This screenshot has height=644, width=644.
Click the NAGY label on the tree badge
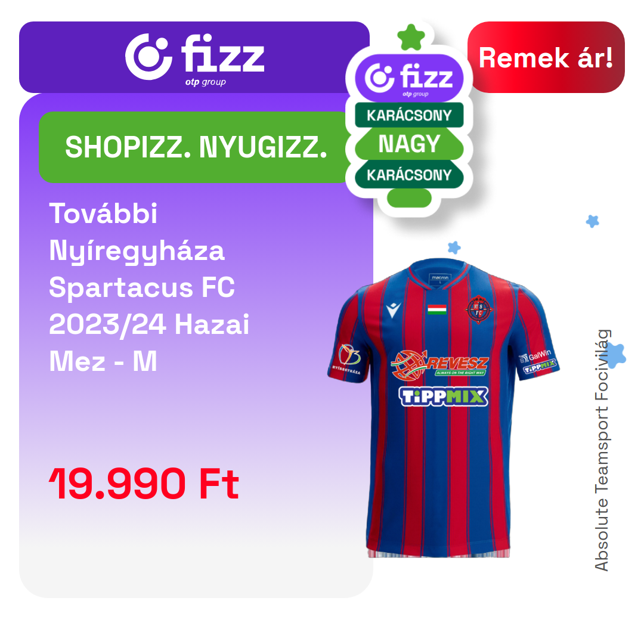(409, 144)
